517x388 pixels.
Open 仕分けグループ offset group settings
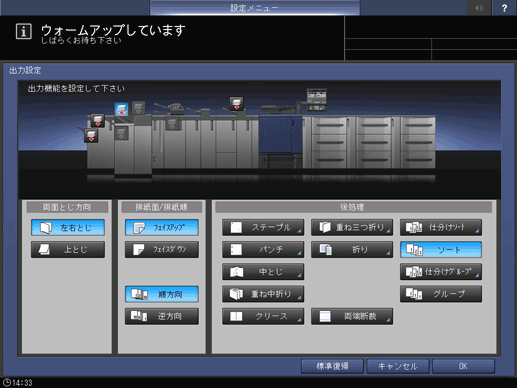coord(441,272)
